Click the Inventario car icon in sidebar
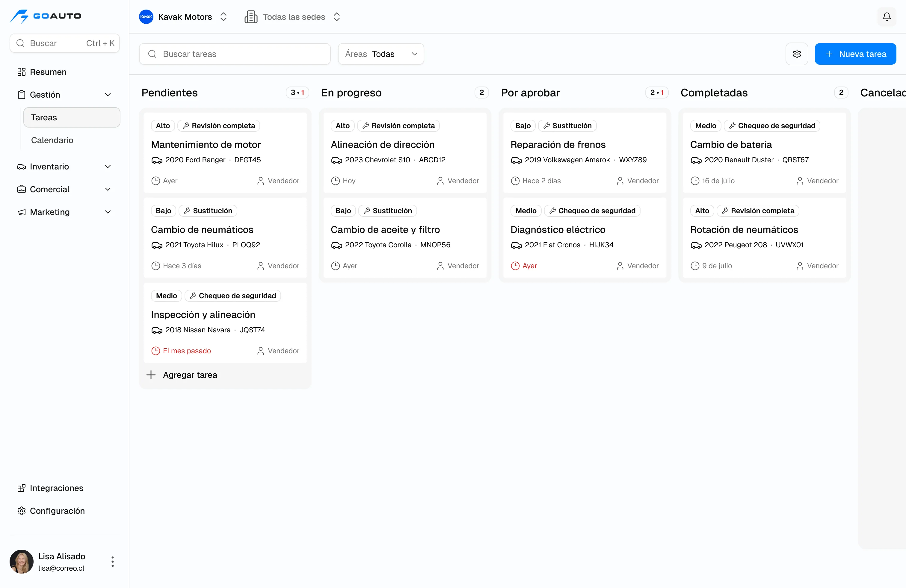The height and width of the screenshot is (588, 906). pos(21,166)
